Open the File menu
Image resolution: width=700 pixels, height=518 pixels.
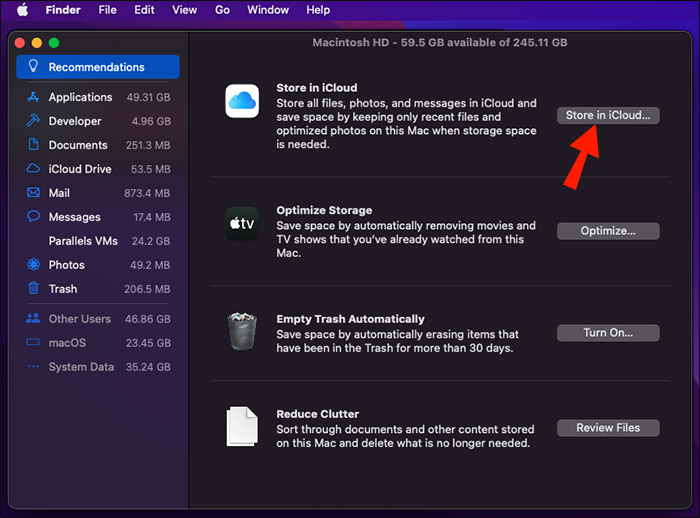pyautogui.click(x=107, y=10)
